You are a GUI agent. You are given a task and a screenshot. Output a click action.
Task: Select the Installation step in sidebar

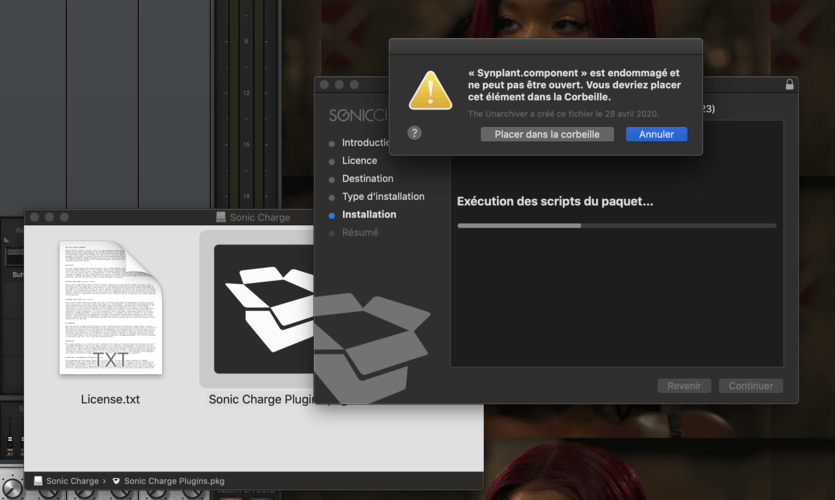[369, 215]
